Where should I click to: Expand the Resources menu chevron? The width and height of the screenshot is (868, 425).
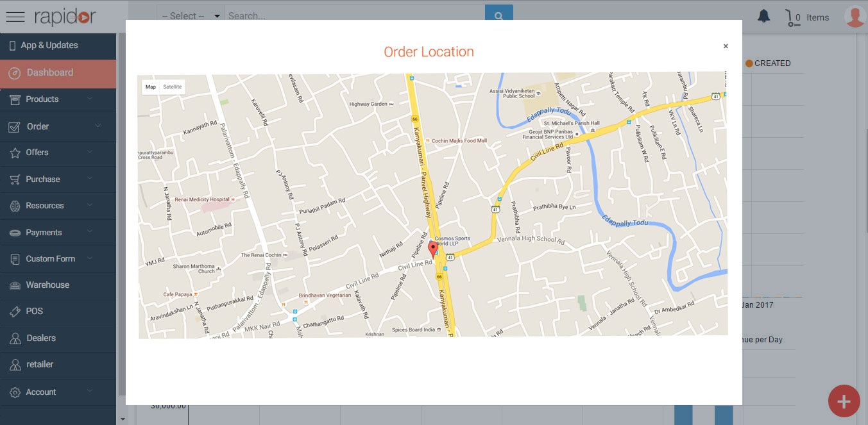pos(90,205)
